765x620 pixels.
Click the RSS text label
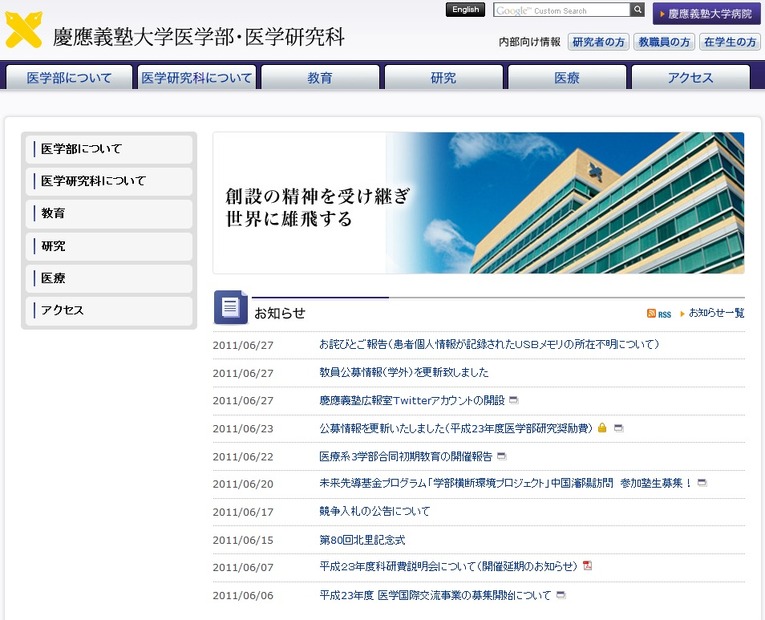[x=664, y=315]
